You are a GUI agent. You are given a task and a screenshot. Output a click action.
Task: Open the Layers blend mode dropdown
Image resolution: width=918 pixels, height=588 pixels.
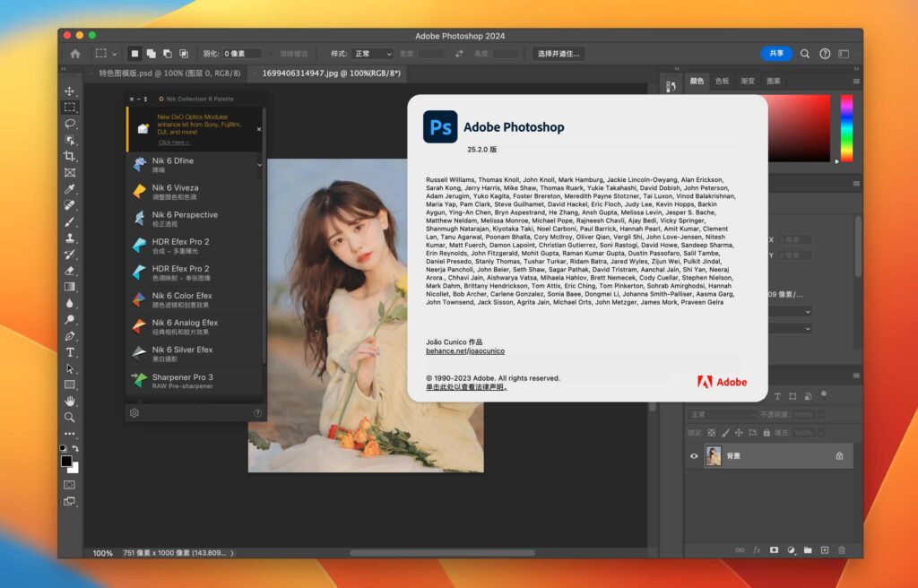coord(722,415)
